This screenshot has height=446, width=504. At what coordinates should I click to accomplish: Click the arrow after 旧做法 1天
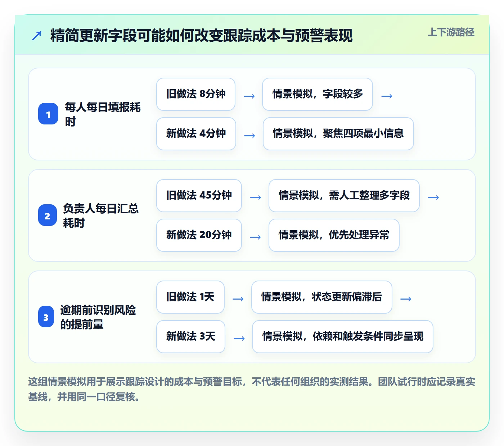tap(238, 299)
